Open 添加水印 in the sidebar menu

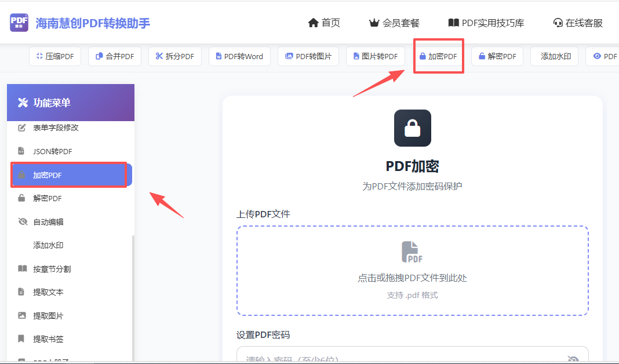pos(70,245)
